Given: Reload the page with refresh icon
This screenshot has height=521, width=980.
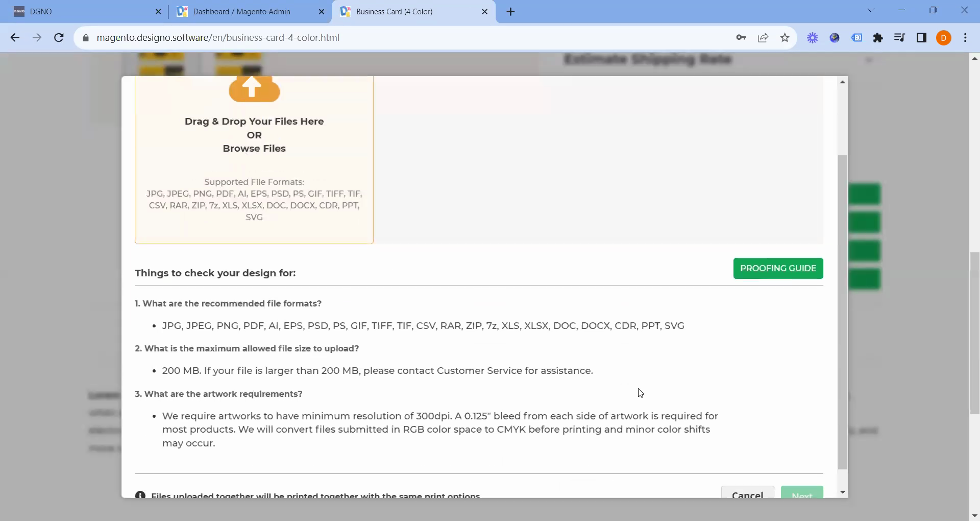Looking at the screenshot, I should pos(59,38).
